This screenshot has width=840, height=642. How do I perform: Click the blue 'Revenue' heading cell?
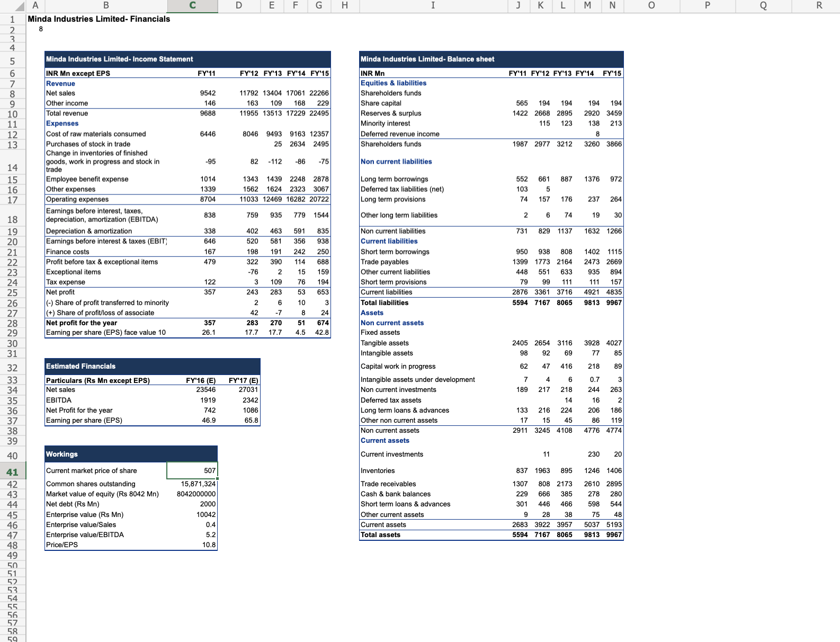(60, 83)
